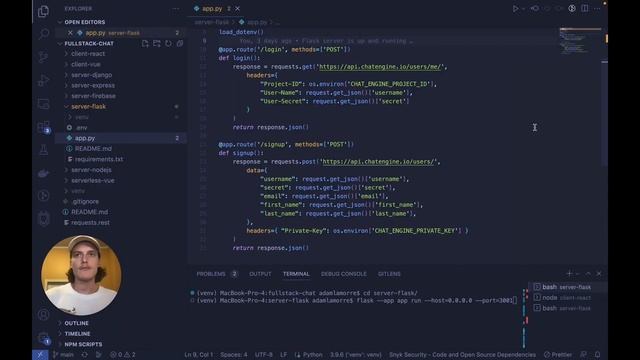640x360 pixels.
Task: Open the Search view in activity bar
Action: coord(43,33)
